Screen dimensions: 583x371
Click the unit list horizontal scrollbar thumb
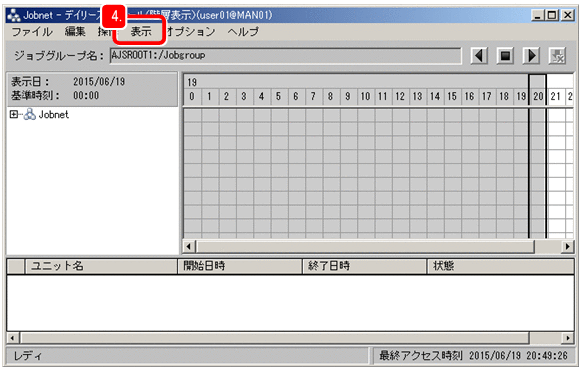[274, 338]
